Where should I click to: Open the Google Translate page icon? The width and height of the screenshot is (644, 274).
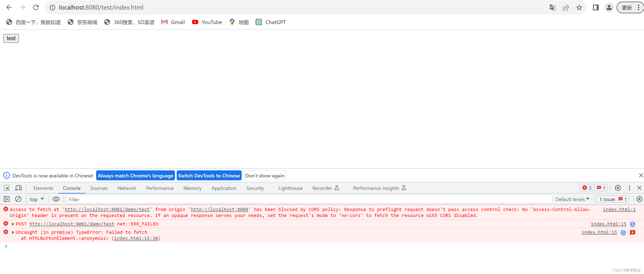pyautogui.click(x=552, y=7)
